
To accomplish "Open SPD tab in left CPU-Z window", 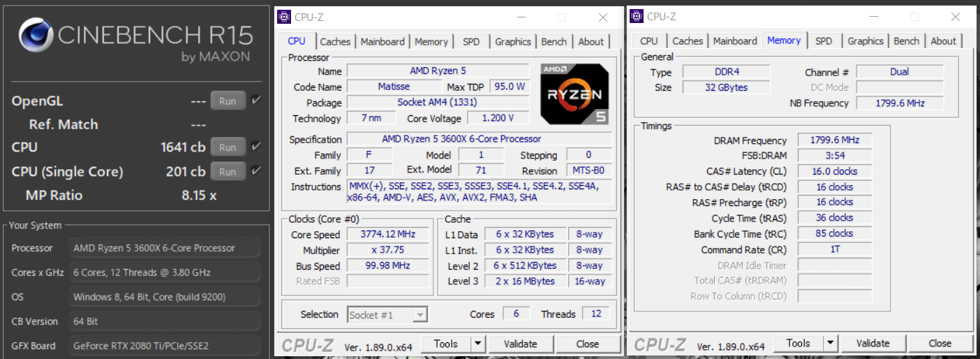I will 471,42.
